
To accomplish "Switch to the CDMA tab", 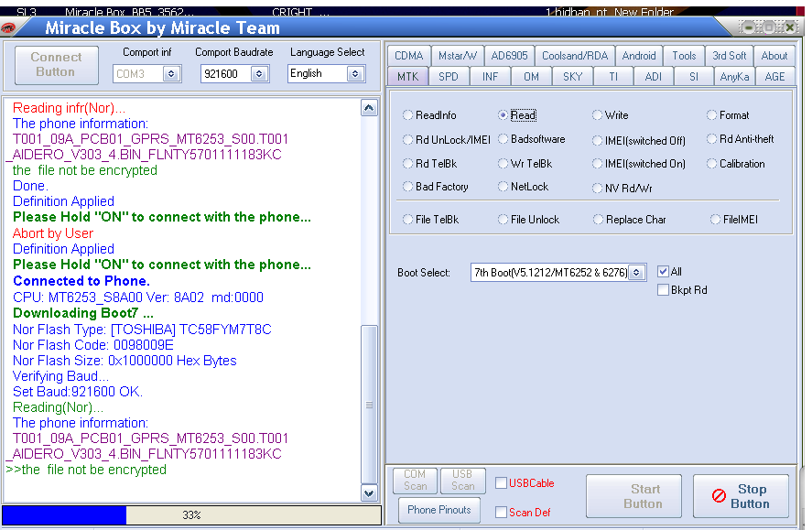I will (x=408, y=56).
